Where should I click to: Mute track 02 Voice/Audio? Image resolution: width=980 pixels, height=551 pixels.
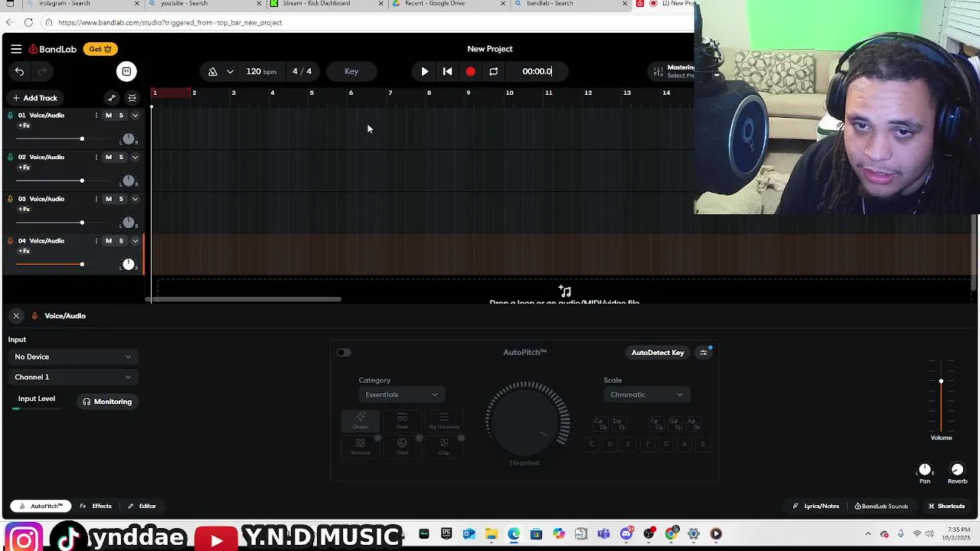point(109,157)
